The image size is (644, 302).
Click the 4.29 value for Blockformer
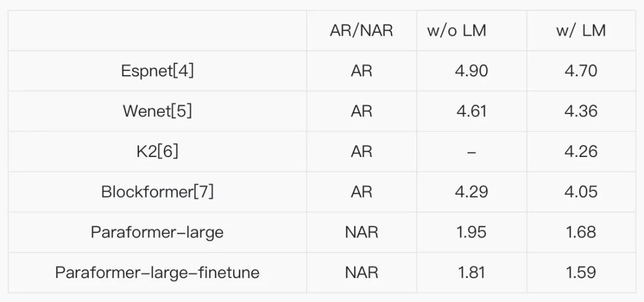472,192
